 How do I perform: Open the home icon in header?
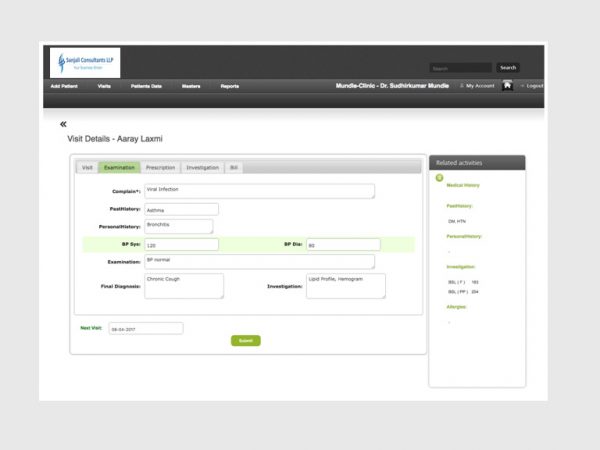(x=507, y=86)
